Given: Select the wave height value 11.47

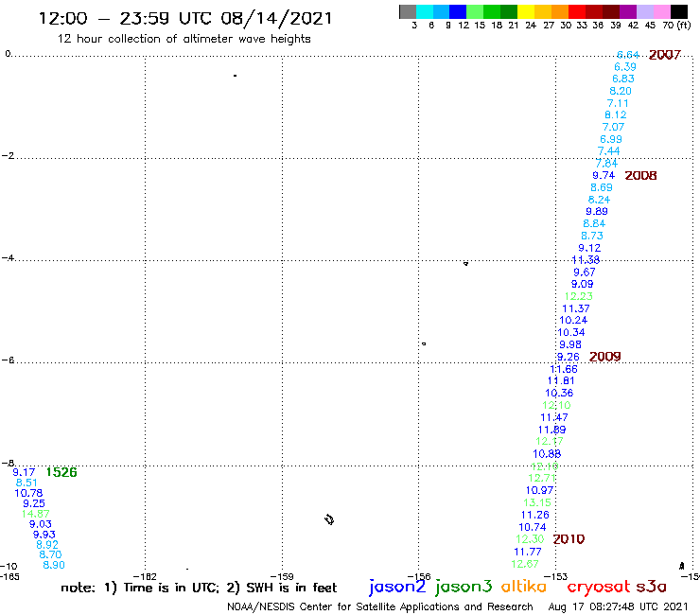Looking at the screenshot, I should click(x=554, y=417).
